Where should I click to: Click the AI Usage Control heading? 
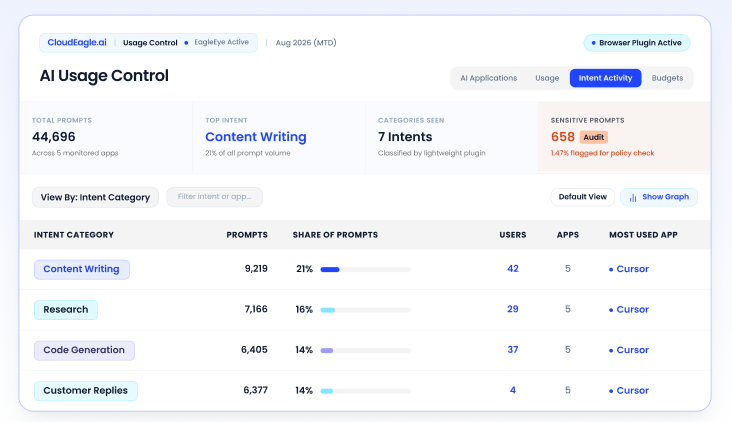(104, 76)
